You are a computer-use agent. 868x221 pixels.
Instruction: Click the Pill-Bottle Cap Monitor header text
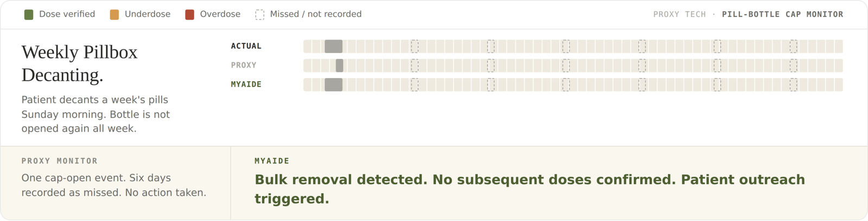782,15
